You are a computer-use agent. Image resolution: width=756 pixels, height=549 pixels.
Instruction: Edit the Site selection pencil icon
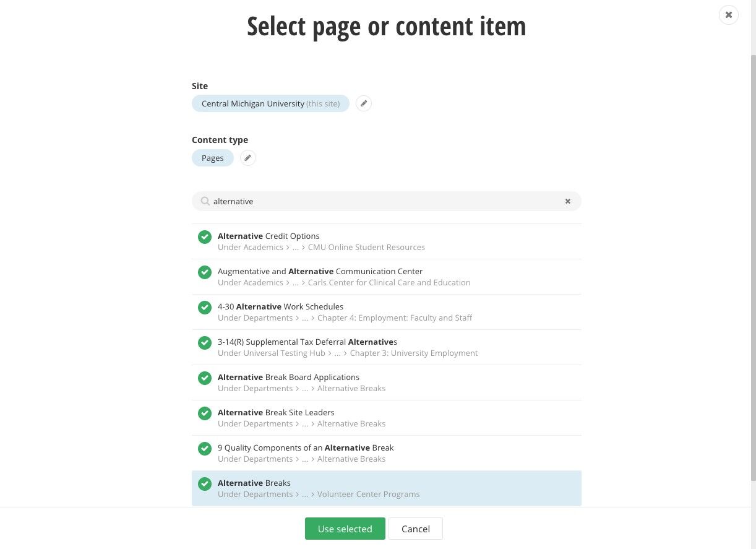(x=364, y=103)
